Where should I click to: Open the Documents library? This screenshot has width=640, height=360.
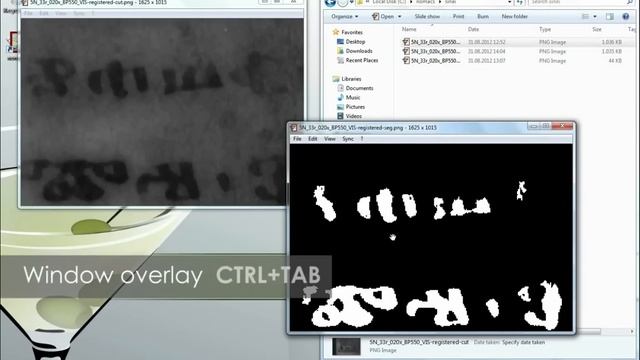359,88
